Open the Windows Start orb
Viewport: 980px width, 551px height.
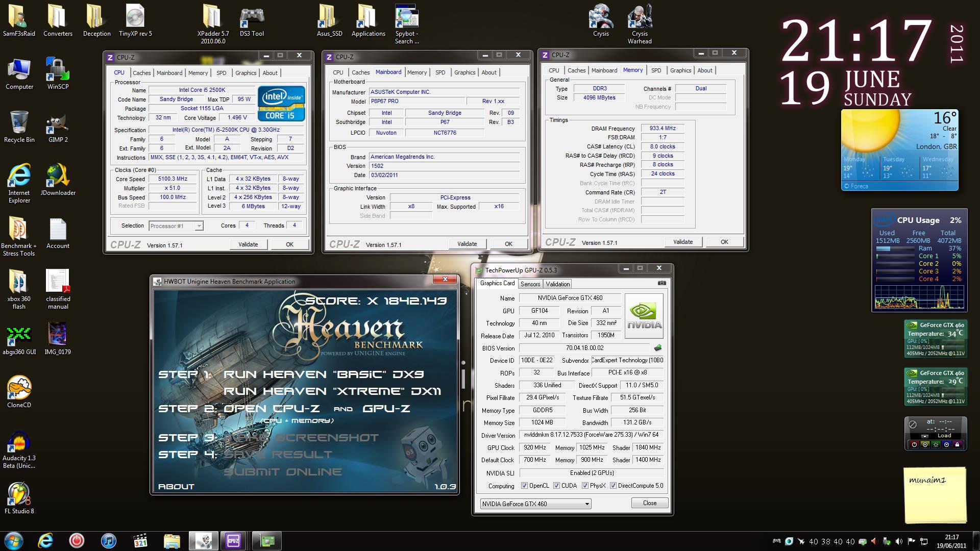coord(13,541)
